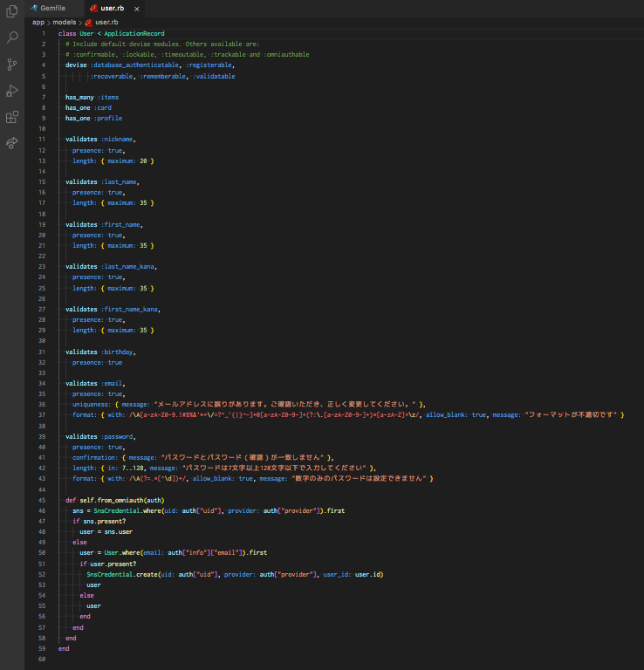Click 'SnsCredential.where' on line 46
This screenshot has height=670, width=644.
point(127,511)
